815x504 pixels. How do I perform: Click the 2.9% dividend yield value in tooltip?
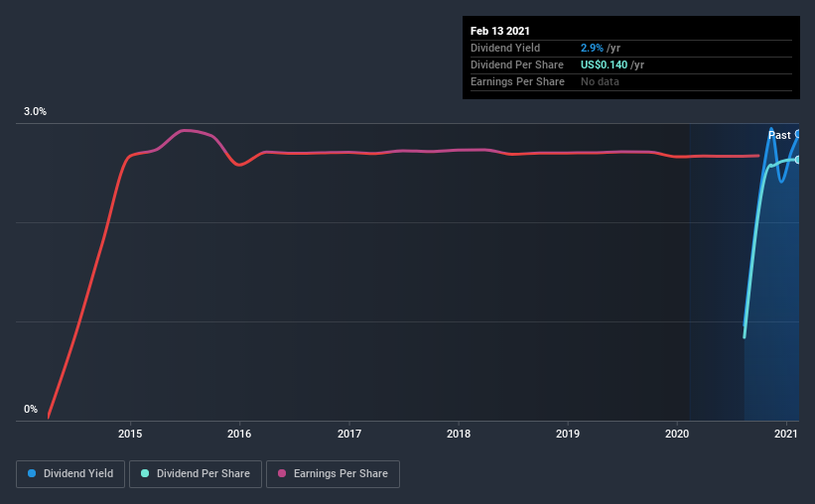pos(592,48)
